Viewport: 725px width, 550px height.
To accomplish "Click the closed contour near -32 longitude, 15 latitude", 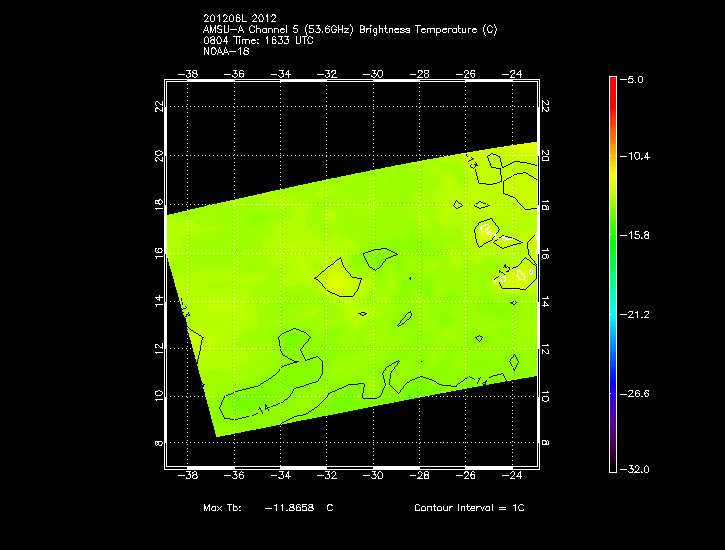I will click(337, 275).
